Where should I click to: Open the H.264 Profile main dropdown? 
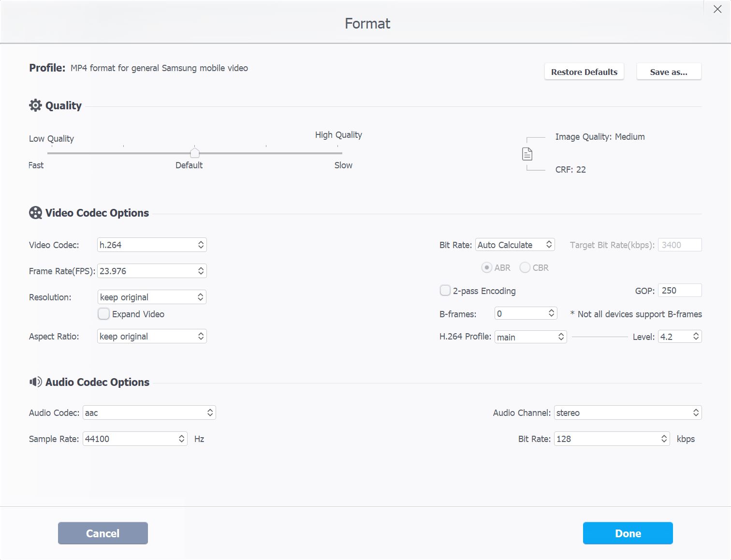[531, 337]
